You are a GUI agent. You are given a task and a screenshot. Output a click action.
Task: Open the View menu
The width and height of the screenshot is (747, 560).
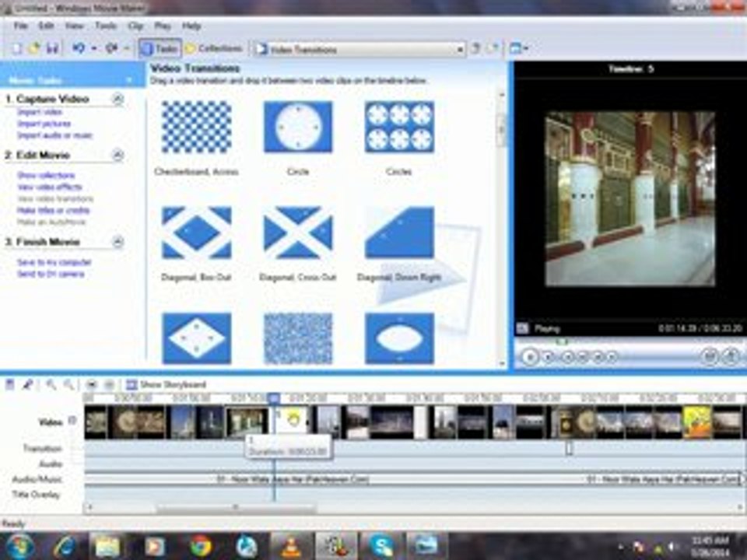pos(75,26)
